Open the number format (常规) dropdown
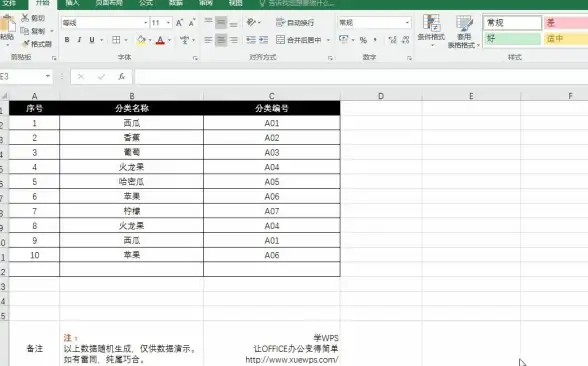The width and height of the screenshot is (588, 366). (x=407, y=23)
